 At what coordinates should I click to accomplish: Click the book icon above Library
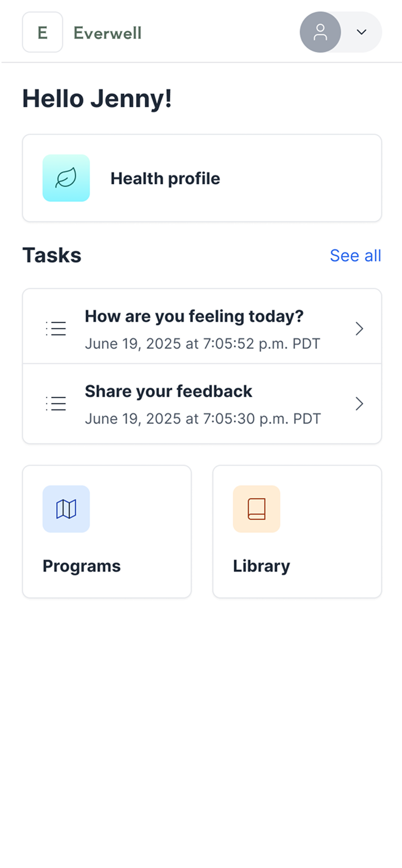click(257, 509)
